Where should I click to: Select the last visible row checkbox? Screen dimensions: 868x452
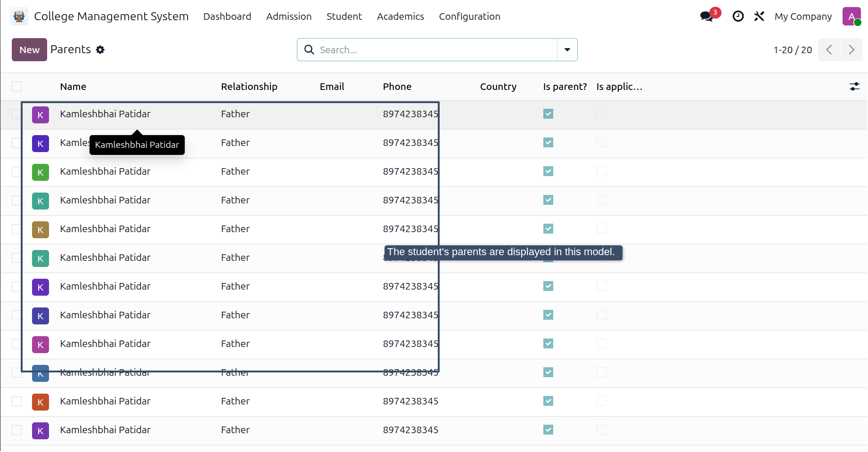point(17,430)
